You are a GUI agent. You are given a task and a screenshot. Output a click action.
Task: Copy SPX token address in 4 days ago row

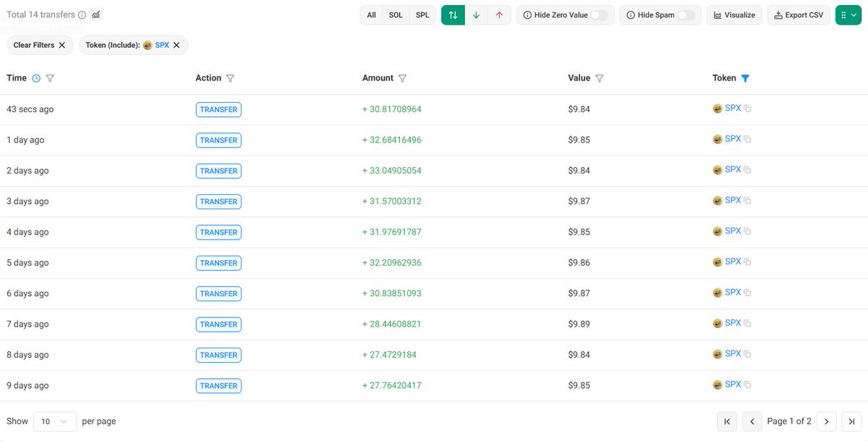(x=748, y=232)
